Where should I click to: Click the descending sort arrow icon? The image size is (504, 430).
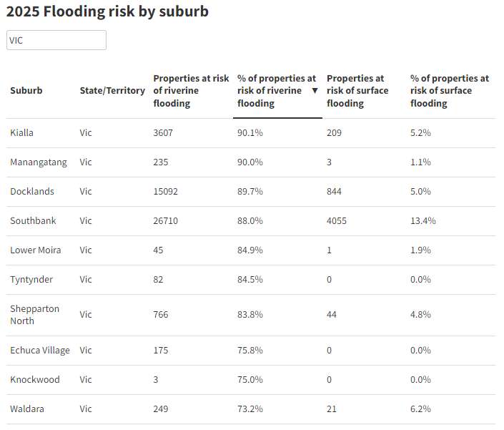[x=315, y=91]
